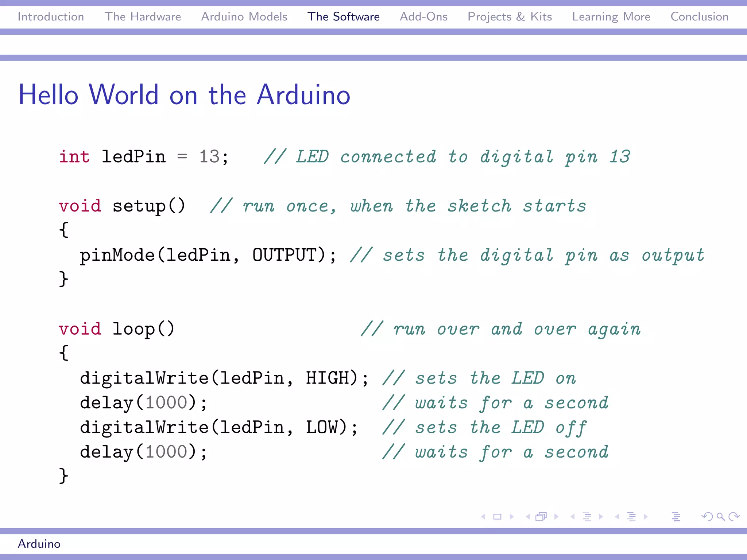
Task: Go to the Add-Ons section
Action: point(423,17)
